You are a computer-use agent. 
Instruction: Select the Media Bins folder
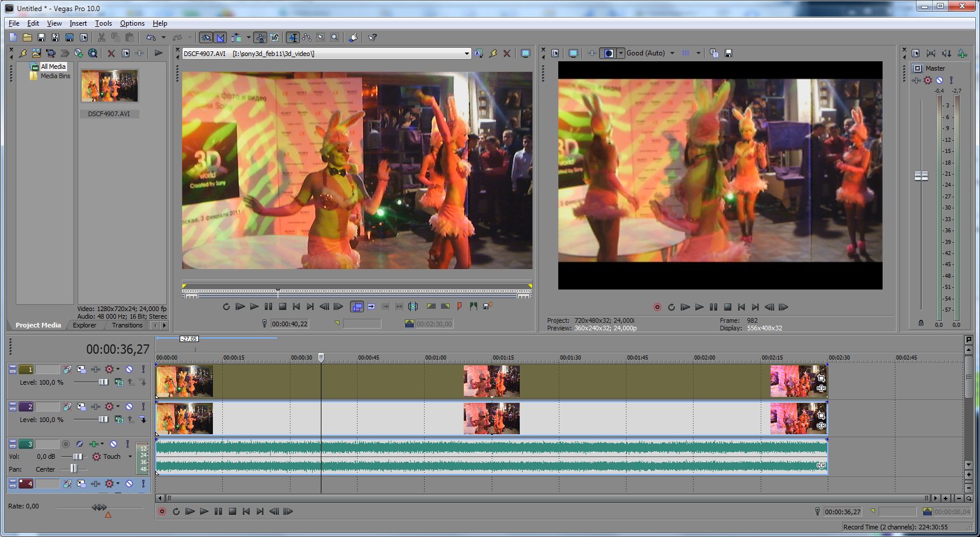coord(55,76)
